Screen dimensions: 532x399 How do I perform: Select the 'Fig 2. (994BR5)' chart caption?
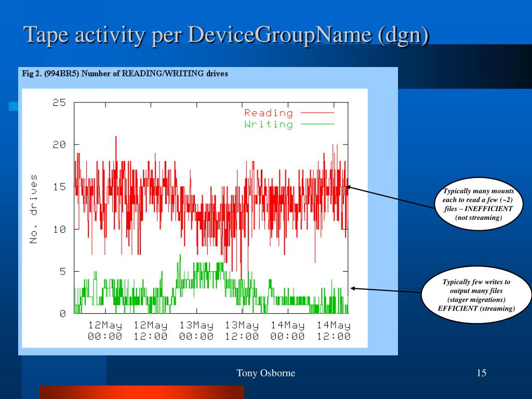125,74
